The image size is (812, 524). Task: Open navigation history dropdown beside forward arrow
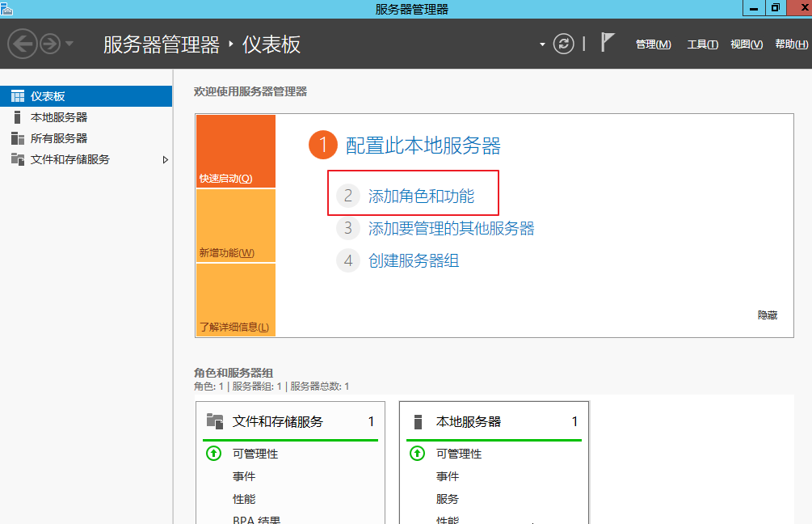point(69,44)
